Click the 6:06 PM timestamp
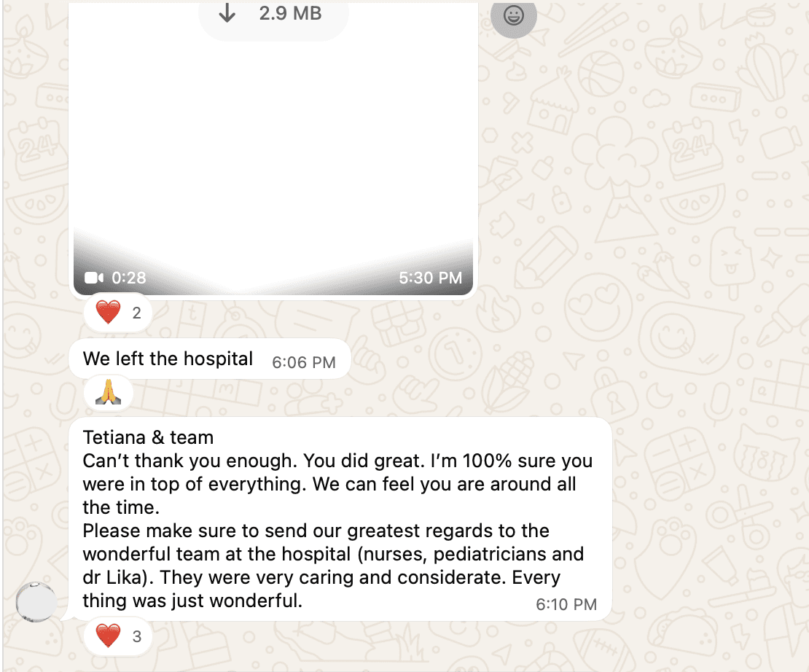 pos(304,362)
